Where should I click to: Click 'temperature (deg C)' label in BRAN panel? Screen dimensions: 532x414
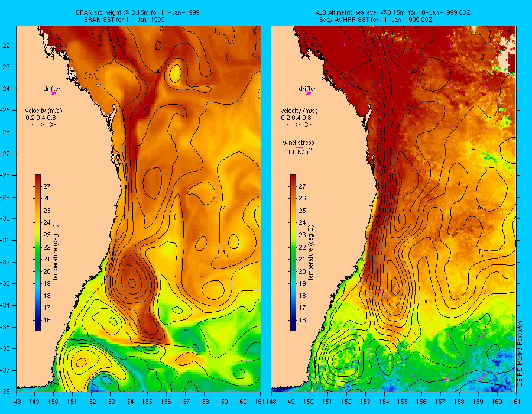tap(56, 252)
